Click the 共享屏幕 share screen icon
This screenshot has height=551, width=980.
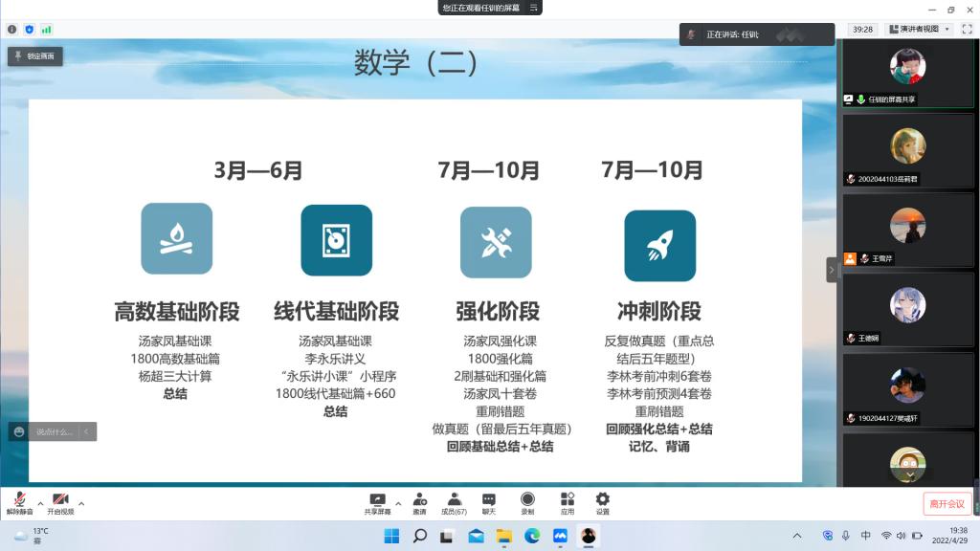377,501
